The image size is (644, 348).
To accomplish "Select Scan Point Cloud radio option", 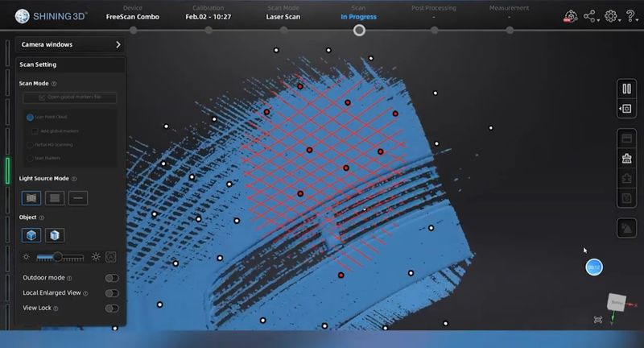I will tap(30, 117).
